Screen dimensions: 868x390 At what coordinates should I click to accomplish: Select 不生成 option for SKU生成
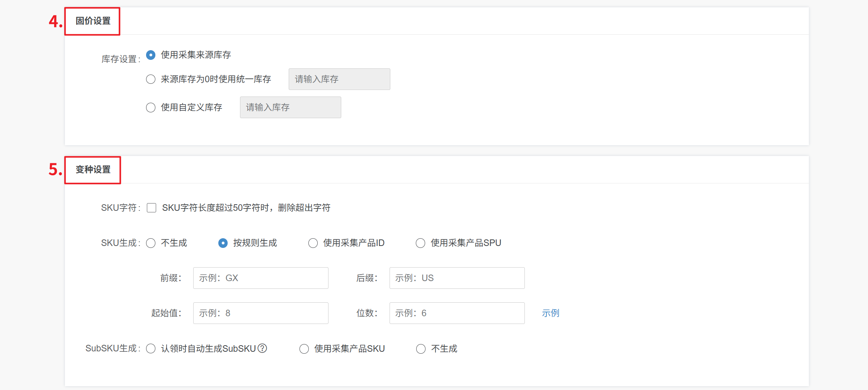pyautogui.click(x=151, y=243)
